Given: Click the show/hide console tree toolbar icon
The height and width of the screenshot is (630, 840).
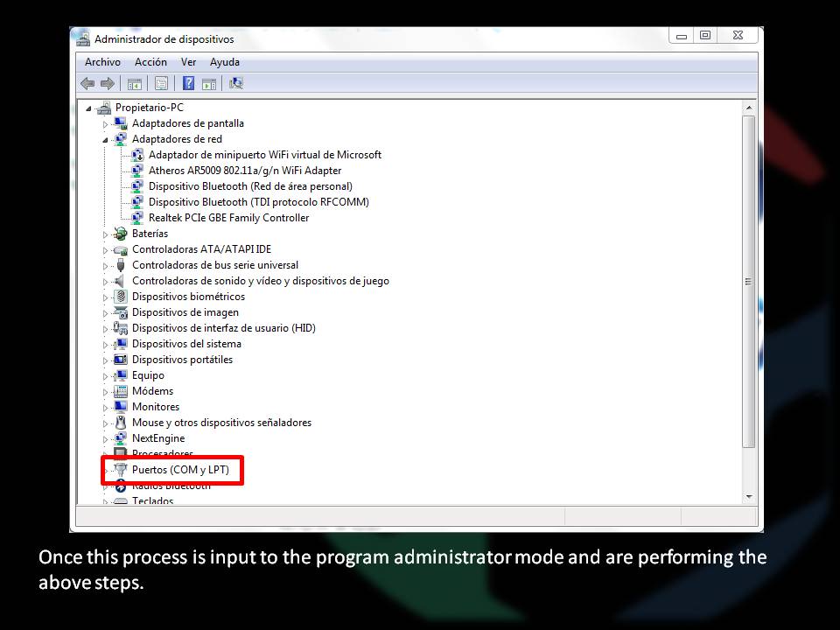Looking at the screenshot, I should point(135,84).
